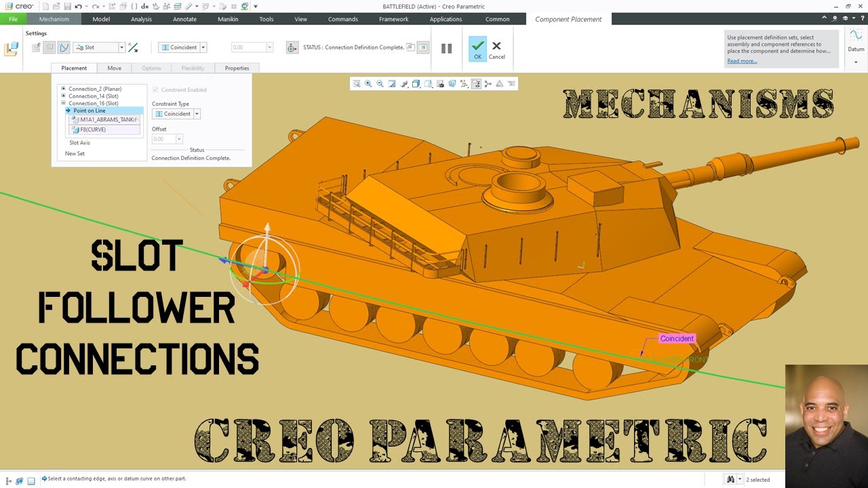The height and width of the screenshot is (488, 868).
Task: Switch to the Tools ribbon tab
Action: [267, 19]
